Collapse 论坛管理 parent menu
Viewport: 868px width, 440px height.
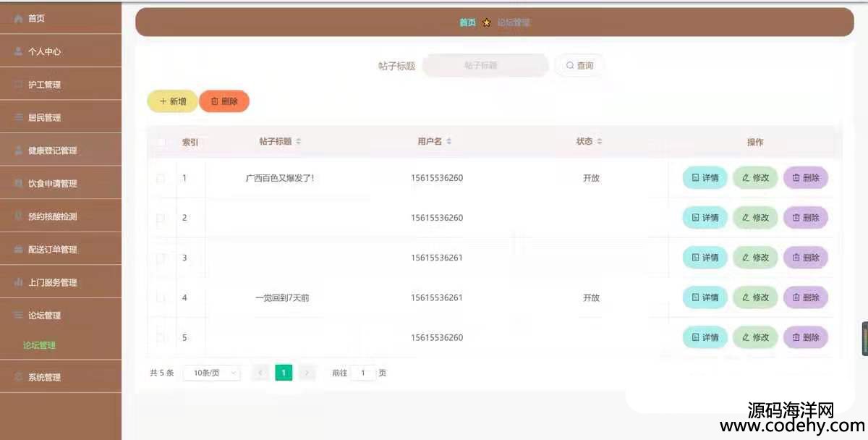coord(61,316)
